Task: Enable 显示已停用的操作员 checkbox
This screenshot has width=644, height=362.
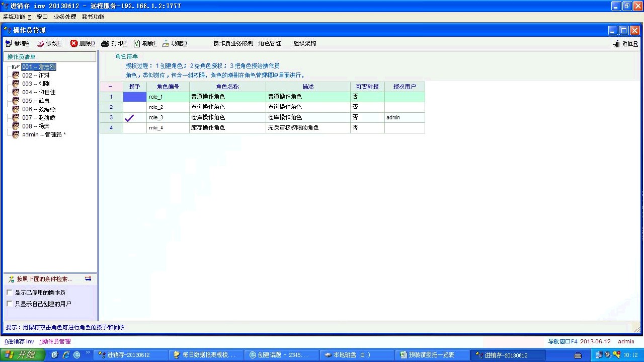Action: coord(9,293)
